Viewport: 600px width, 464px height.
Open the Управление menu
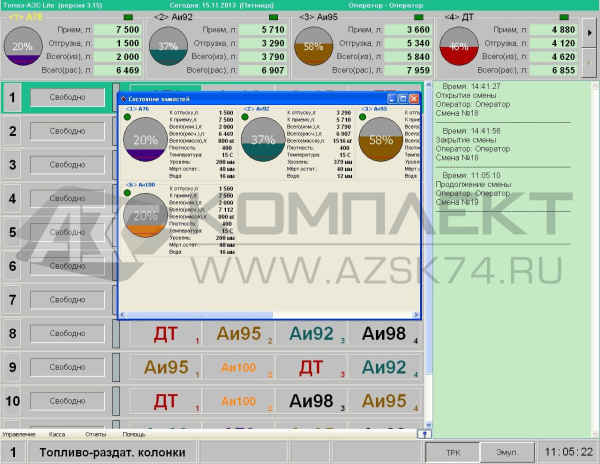point(19,435)
